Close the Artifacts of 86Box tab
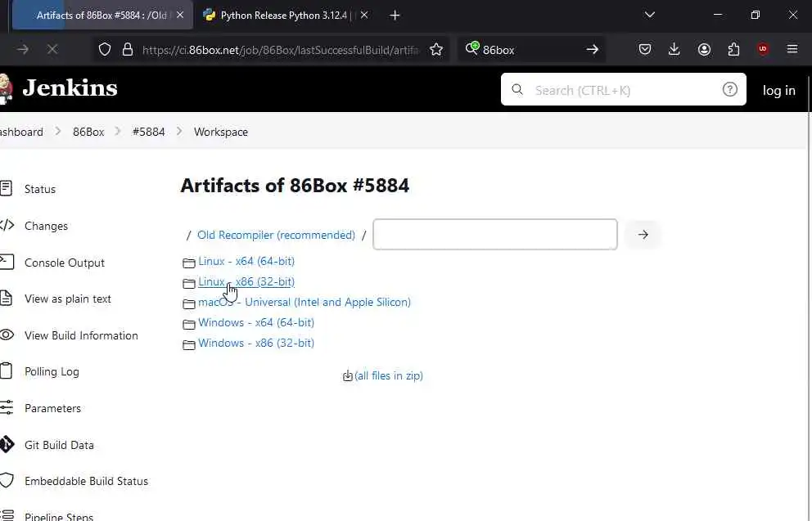Image resolution: width=812 pixels, height=521 pixels. coord(180,15)
